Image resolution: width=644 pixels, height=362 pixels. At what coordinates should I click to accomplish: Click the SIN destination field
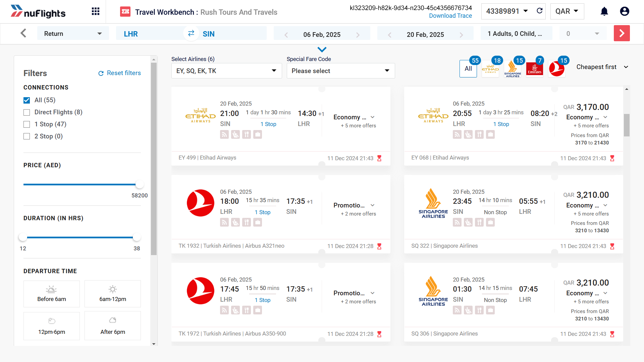pos(233,34)
